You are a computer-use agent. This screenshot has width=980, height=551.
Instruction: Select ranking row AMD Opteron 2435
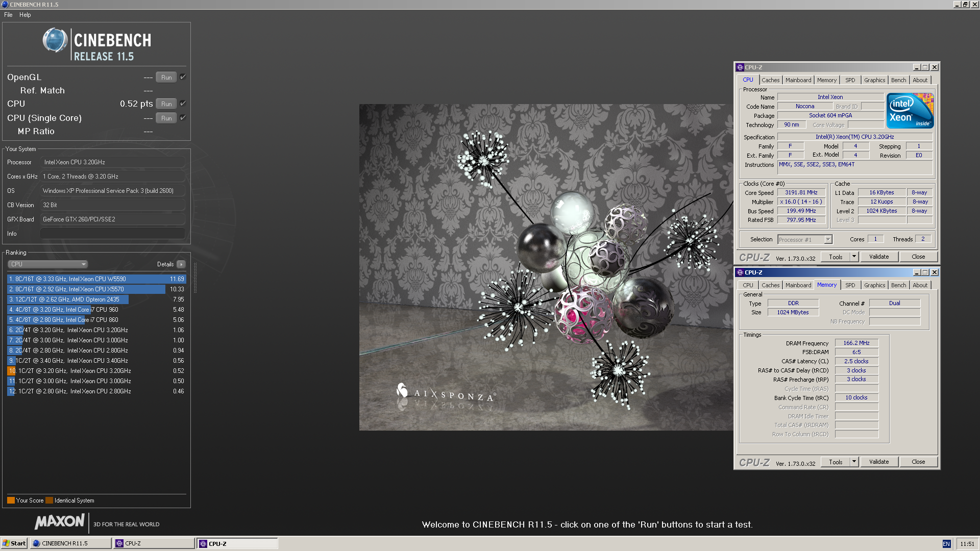tap(96, 299)
